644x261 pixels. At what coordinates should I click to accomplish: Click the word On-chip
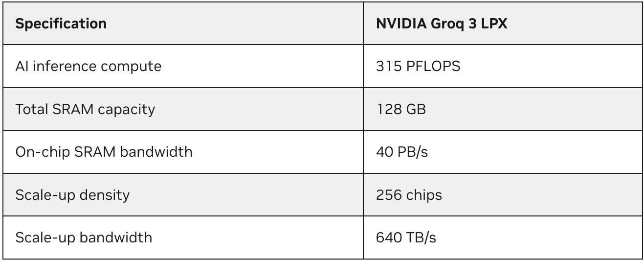click(40, 152)
